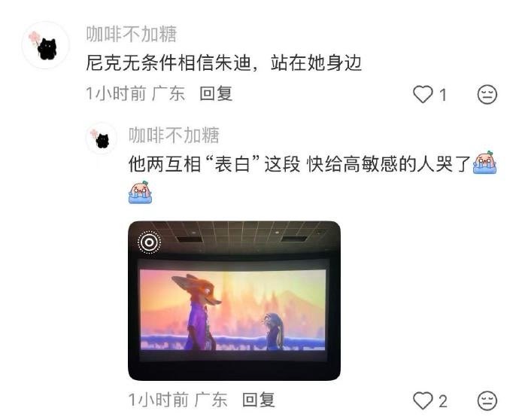The height and width of the screenshot is (420, 519).
Task: Dislike the first comment via face icon
Action: click(487, 94)
